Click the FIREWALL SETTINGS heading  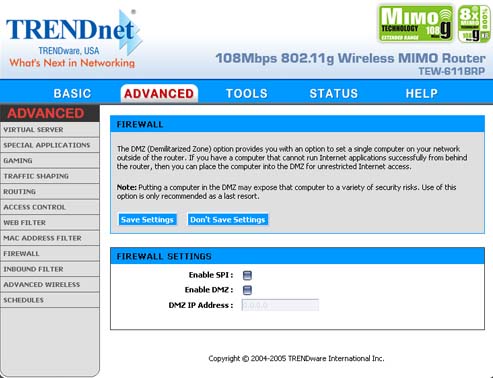point(164,256)
